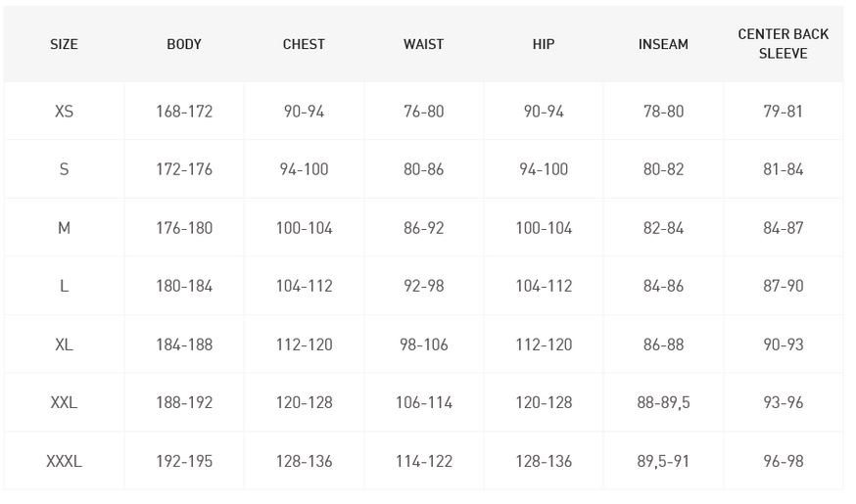Image resolution: width=856 pixels, height=504 pixels.
Task: Click the INSEAM column header
Action: tap(663, 44)
